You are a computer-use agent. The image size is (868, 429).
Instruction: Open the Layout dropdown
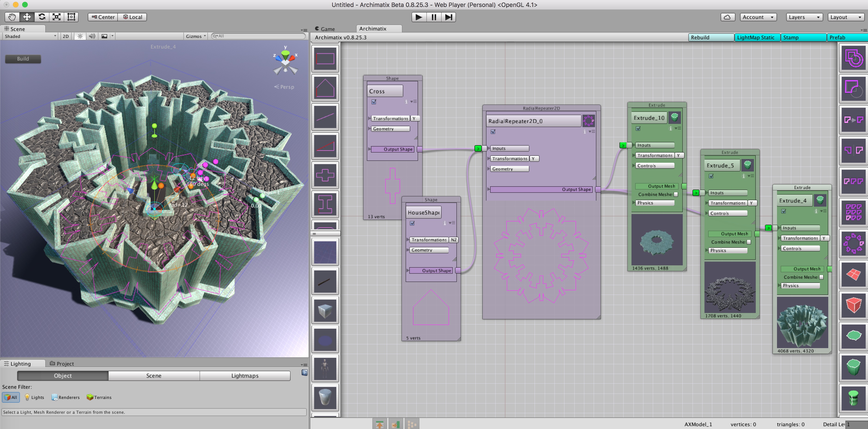846,17
